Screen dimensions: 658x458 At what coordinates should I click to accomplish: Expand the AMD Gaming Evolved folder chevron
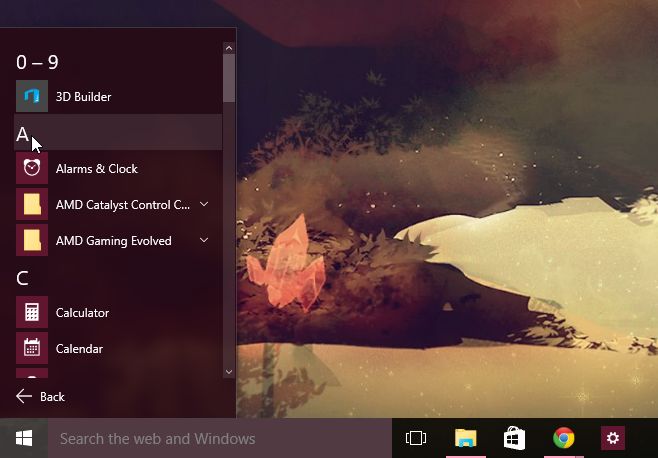[x=204, y=241]
